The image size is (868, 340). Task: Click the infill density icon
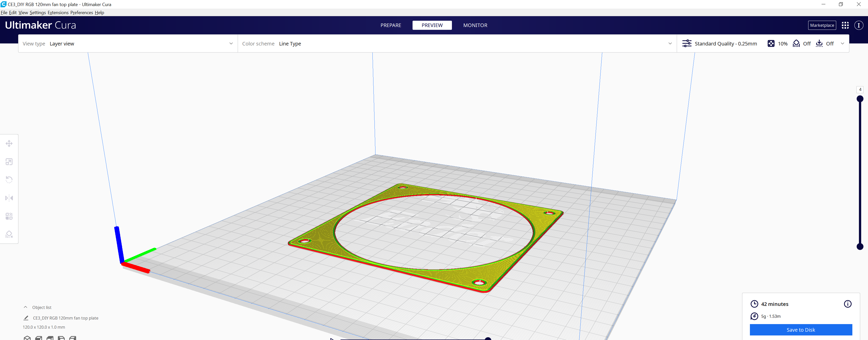tap(771, 43)
